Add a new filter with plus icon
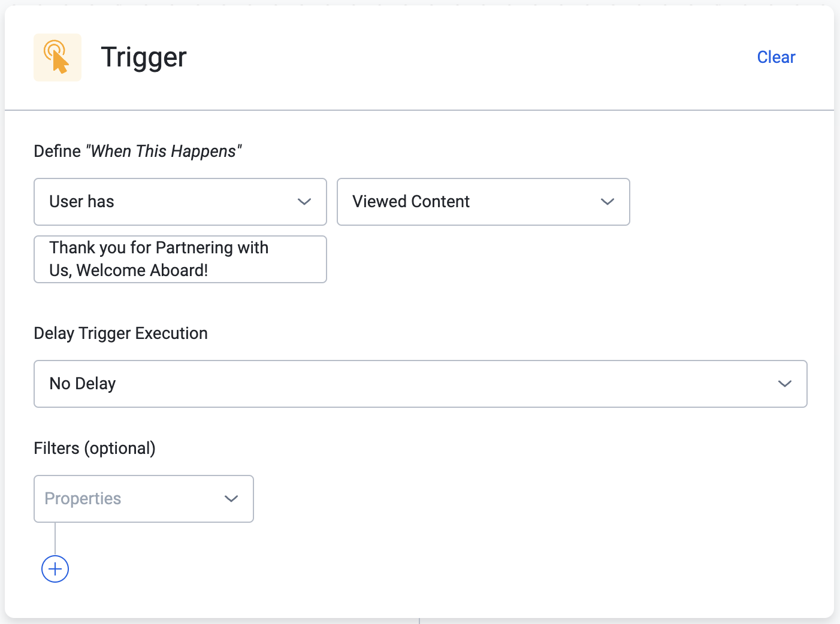This screenshot has height=624, width=840. coord(55,569)
